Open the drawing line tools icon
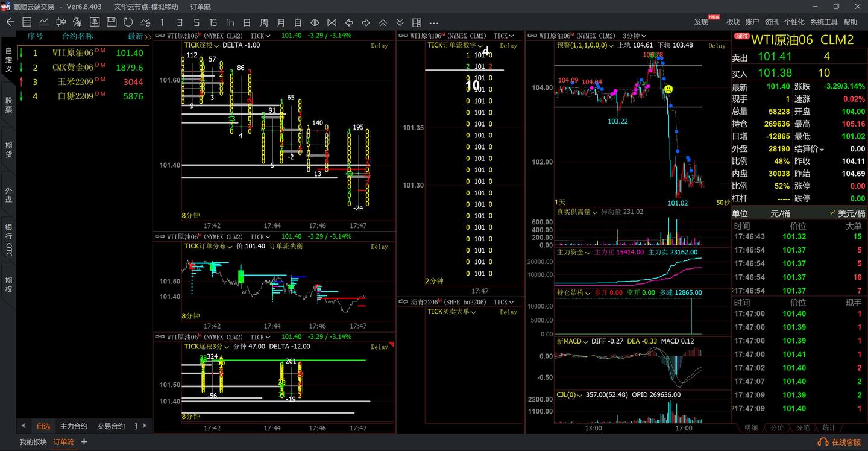 click(x=145, y=22)
